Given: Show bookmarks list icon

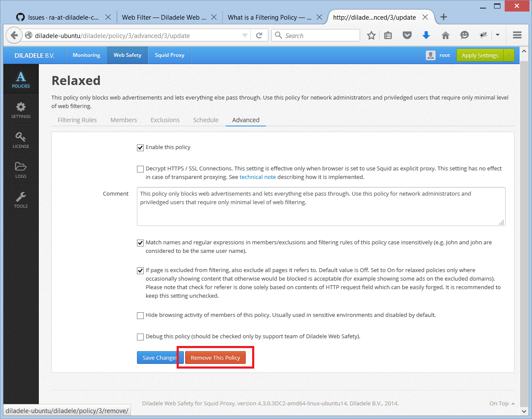Looking at the screenshot, I should coord(388,35).
